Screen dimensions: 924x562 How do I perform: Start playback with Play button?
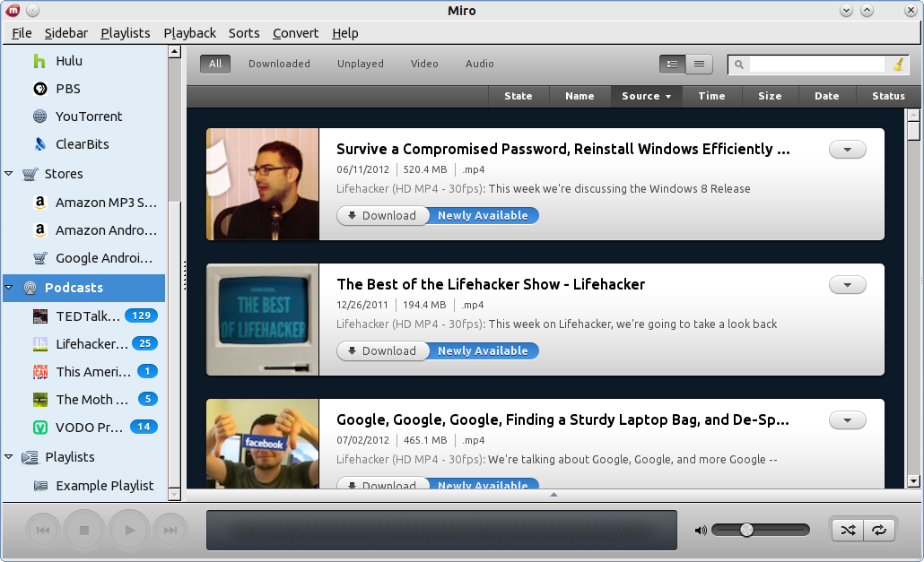click(130, 531)
